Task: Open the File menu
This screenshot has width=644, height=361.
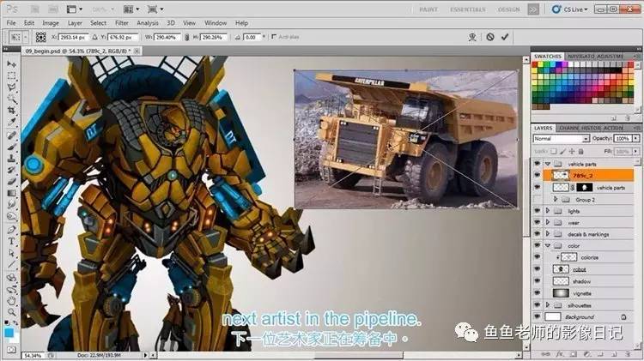Action: click(11, 23)
